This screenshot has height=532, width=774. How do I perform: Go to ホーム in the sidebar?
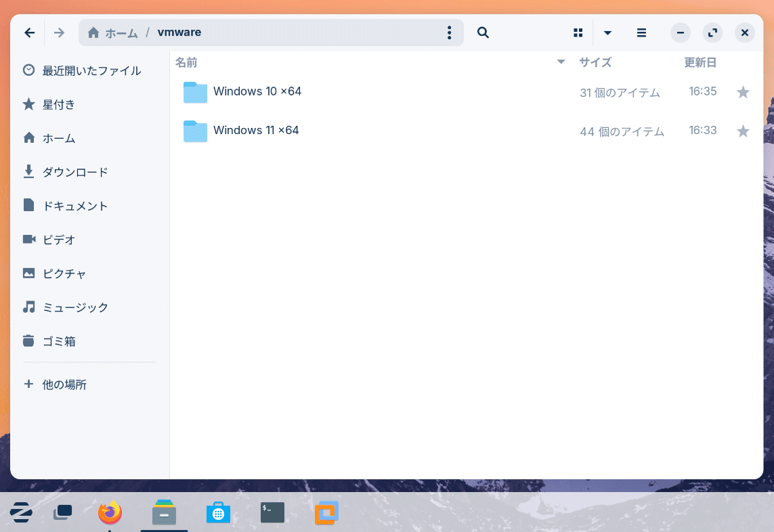pos(89,138)
